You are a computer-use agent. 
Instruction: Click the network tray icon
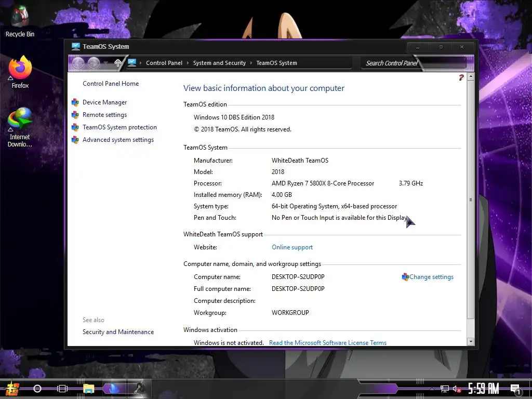445,389
